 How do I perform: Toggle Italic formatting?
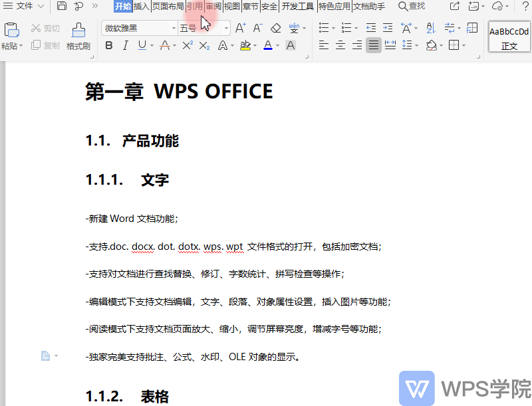pos(126,45)
